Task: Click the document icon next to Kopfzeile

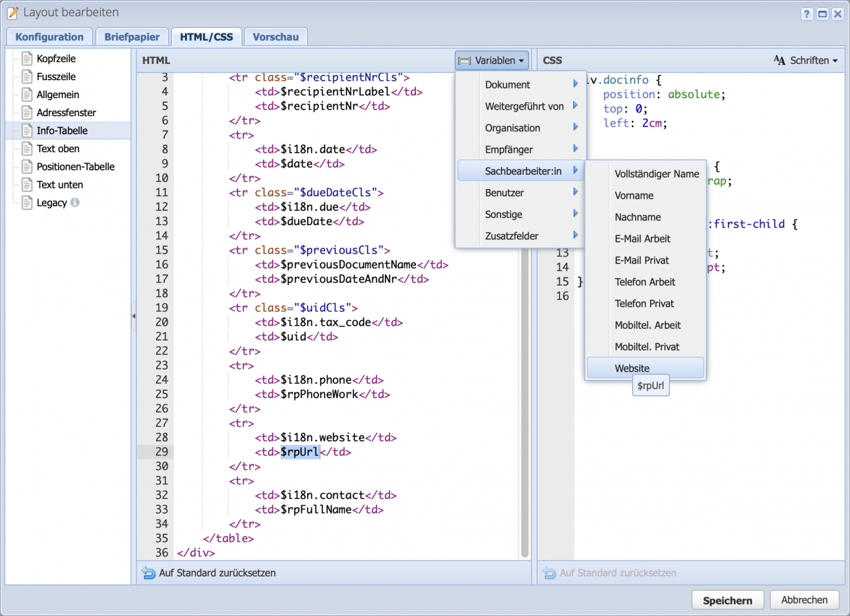Action: (27, 58)
